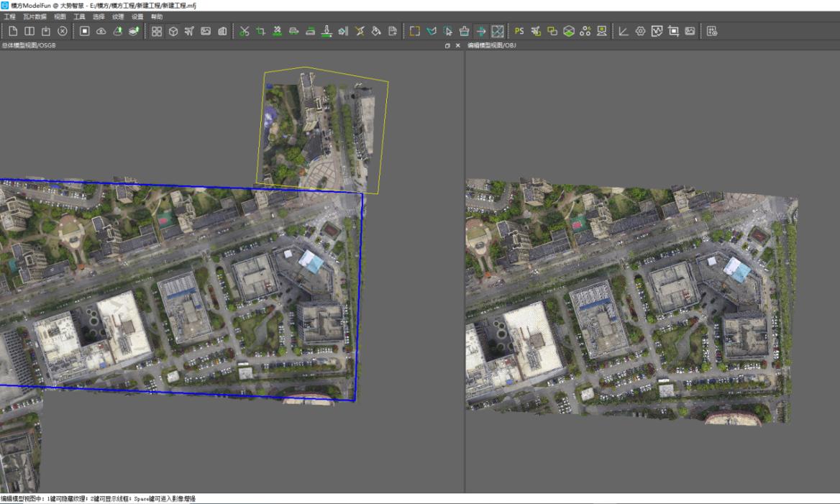The image size is (840, 504).
Task: Click the green-bottomed cube icon
Action: coord(569,31)
